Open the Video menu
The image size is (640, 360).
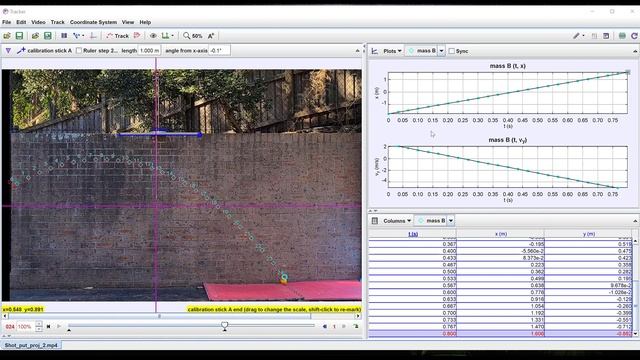coord(38,22)
